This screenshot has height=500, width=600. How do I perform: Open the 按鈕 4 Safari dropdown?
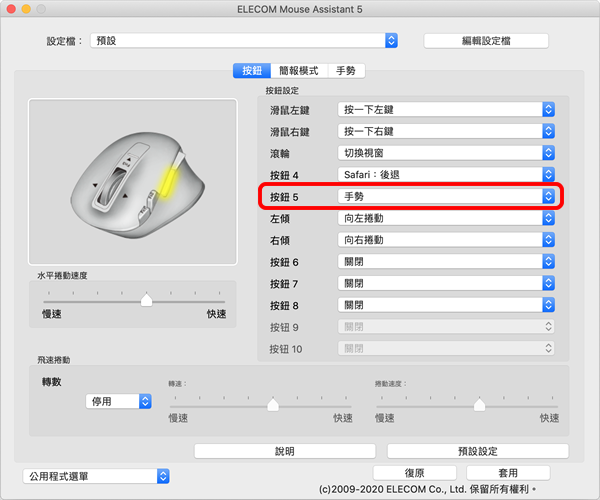coord(446,175)
